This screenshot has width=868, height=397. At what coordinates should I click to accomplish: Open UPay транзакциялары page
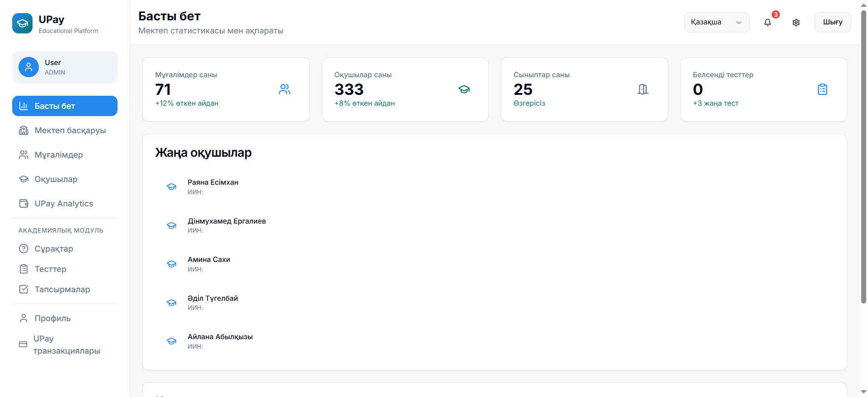coord(65,345)
